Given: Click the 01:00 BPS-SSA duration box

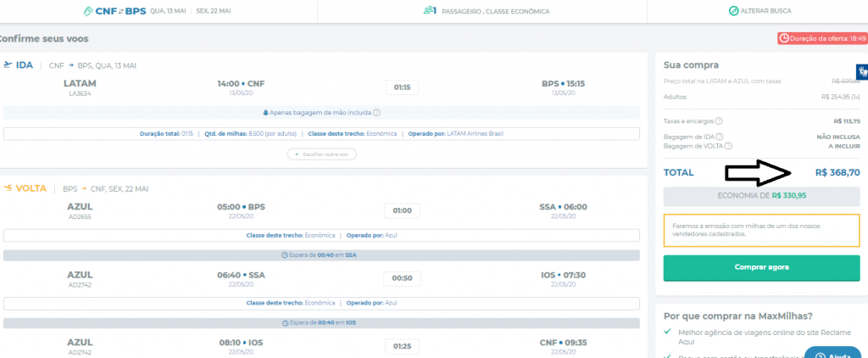Looking at the screenshot, I should coord(402,210).
